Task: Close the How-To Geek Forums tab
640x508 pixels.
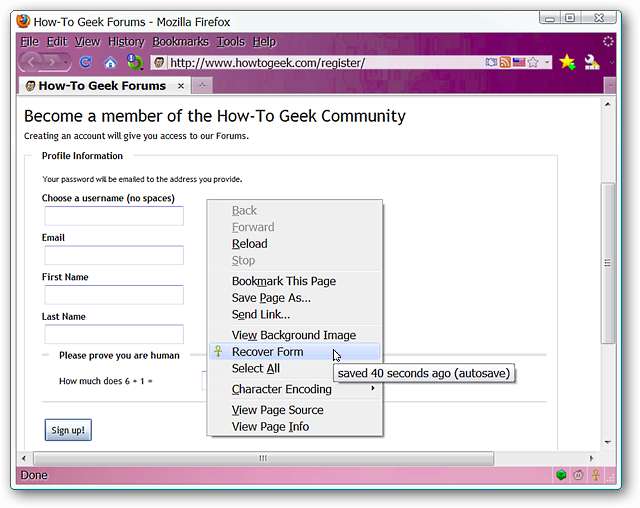Action: [x=181, y=86]
